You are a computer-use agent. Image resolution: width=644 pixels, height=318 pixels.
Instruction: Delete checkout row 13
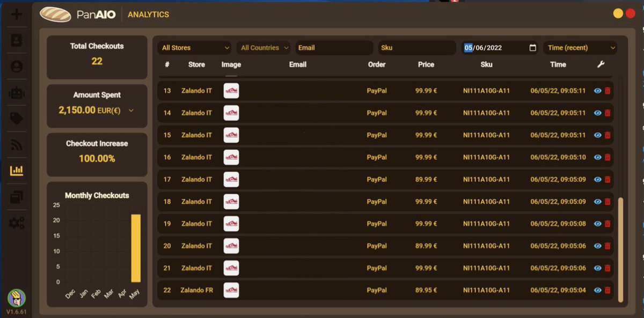pyautogui.click(x=608, y=91)
